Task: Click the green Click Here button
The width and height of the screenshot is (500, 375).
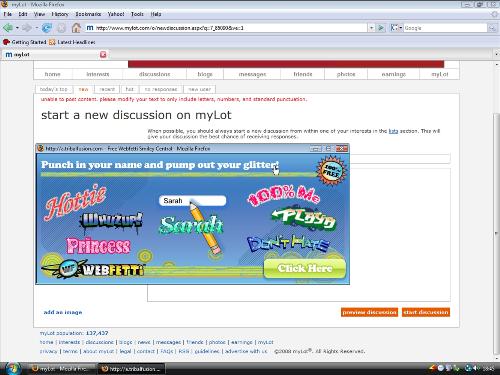Action: click(x=305, y=268)
